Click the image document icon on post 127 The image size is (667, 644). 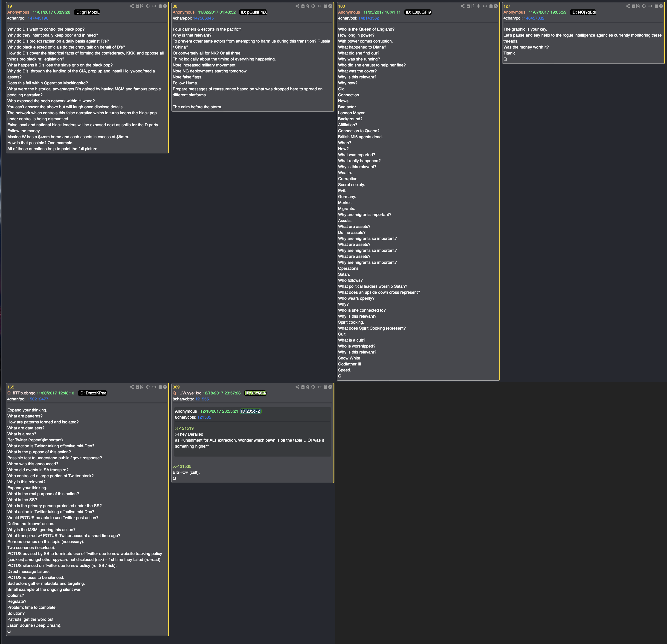pos(638,6)
